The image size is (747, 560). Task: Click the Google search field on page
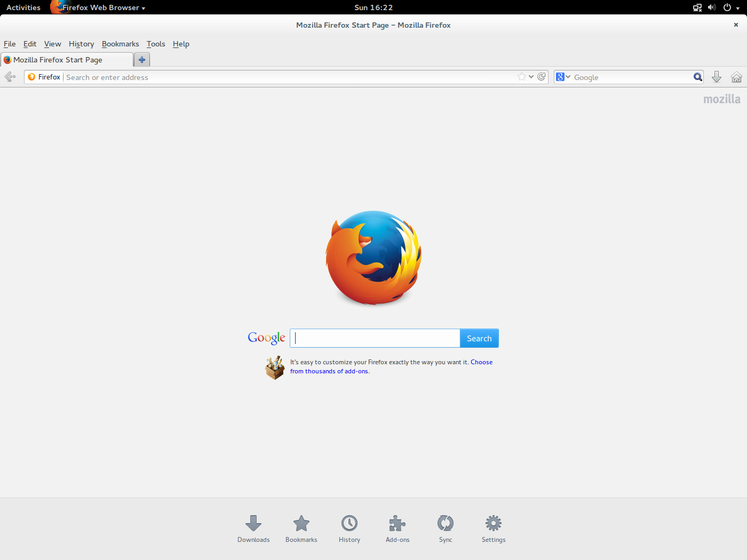click(375, 338)
